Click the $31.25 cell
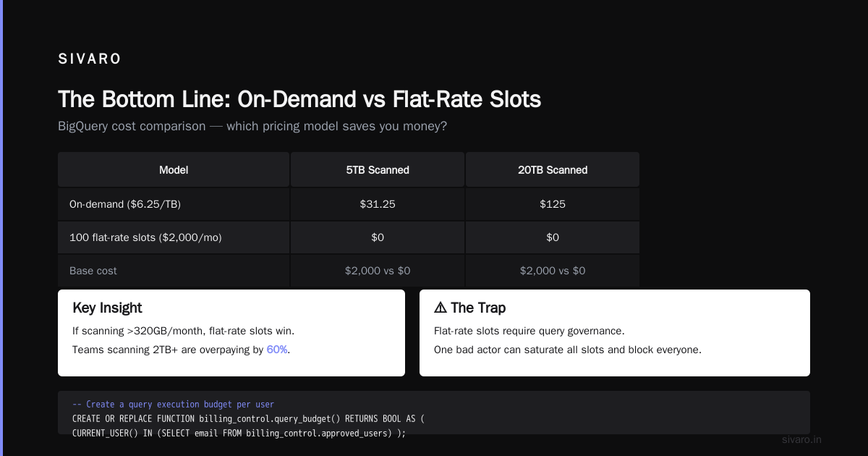868x456 pixels. click(x=378, y=204)
